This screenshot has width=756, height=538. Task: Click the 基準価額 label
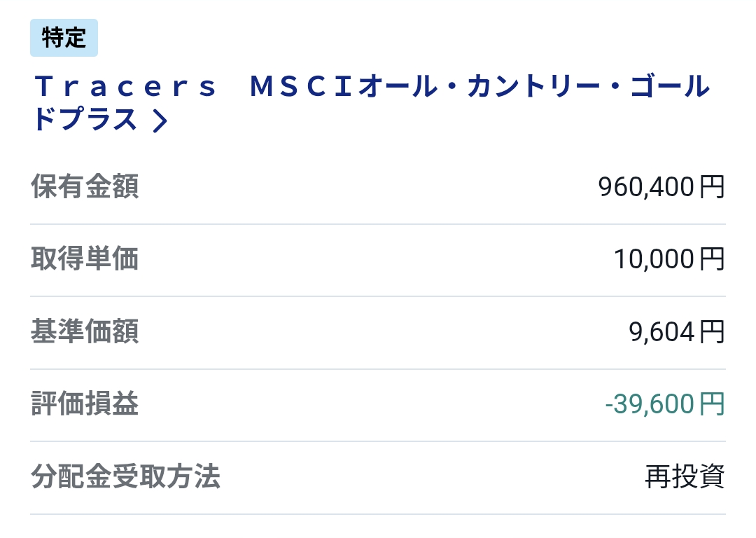tap(85, 332)
